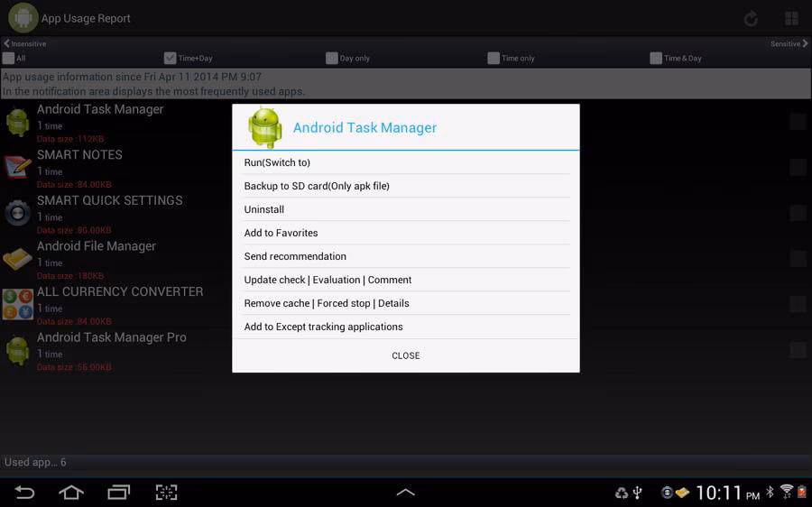The image size is (812, 507).
Task: Tap the App Usage Report logo icon
Action: (x=23, y=18)
